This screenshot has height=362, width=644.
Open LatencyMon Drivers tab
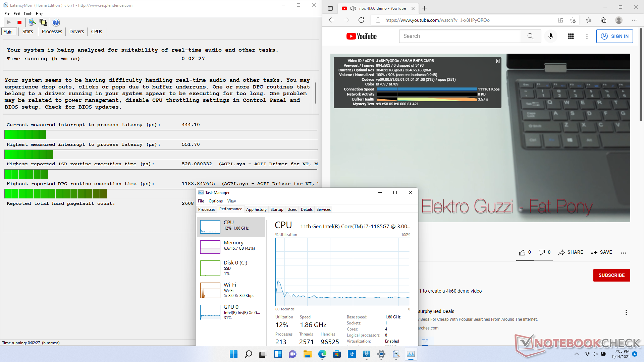(76, 32)
